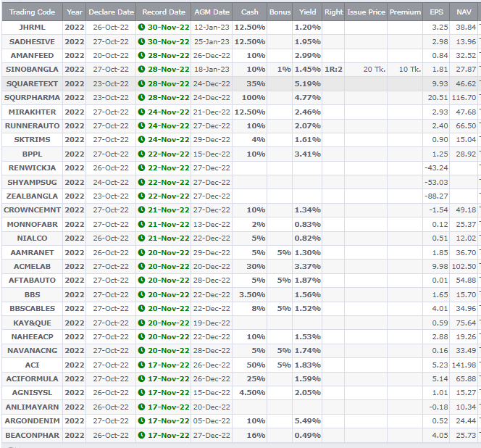Open the SQUARETEXT trading code
This screenshot has width=481, height=448.
(32, 83)
